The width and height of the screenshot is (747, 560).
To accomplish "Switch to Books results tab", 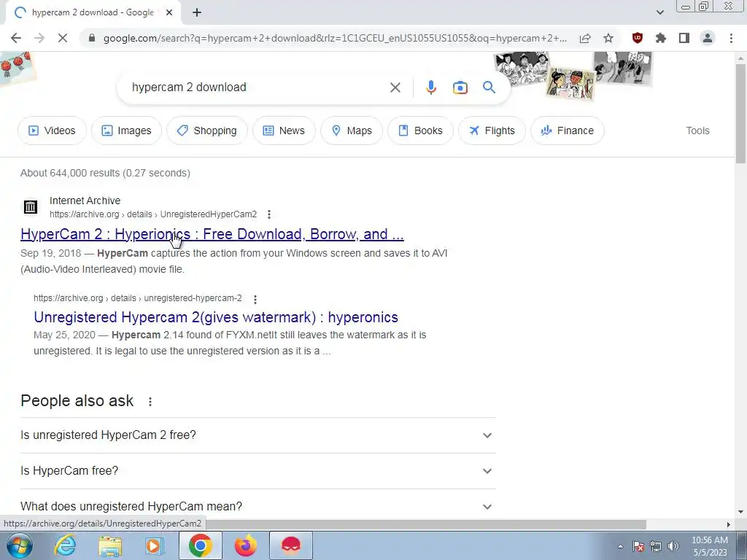I will pyautogui.click(x=420, y=131).
